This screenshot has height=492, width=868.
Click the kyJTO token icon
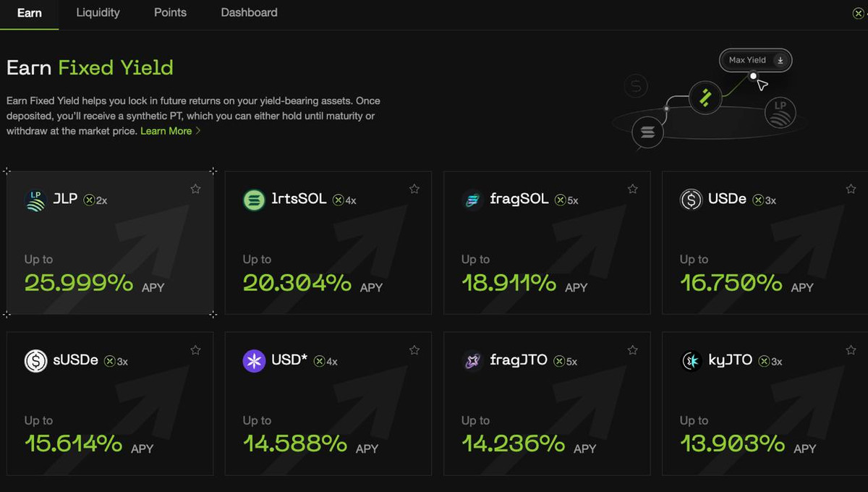pos(691,361)
